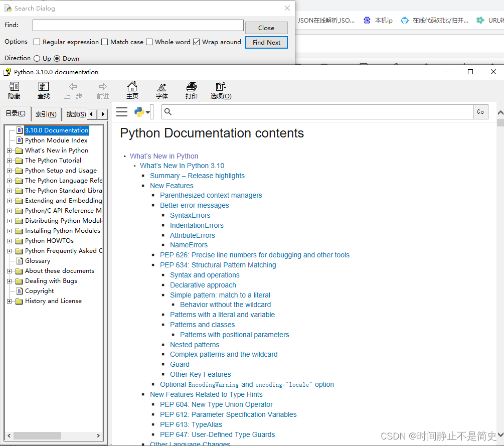Switch to the 目录(C) contents tab
Image resolution: width=504 pixels, height=446 pixels.
[16, 113]
